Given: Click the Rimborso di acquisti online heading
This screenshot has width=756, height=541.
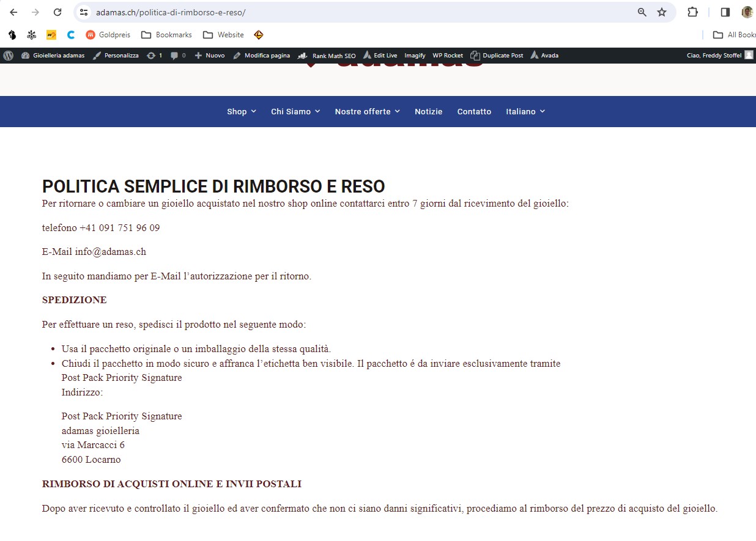Looking at the screenshot, I should pos(172,484).
